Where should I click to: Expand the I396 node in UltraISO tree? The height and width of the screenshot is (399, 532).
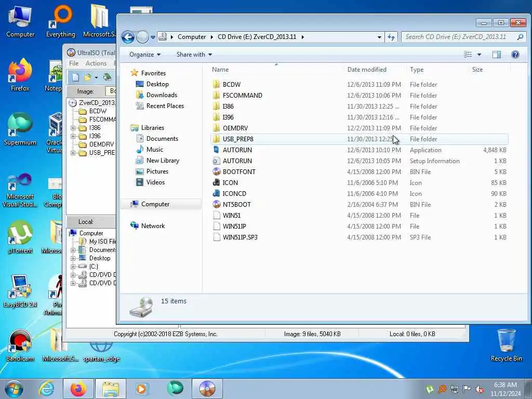pyautogui.click(x=73, y=137)
